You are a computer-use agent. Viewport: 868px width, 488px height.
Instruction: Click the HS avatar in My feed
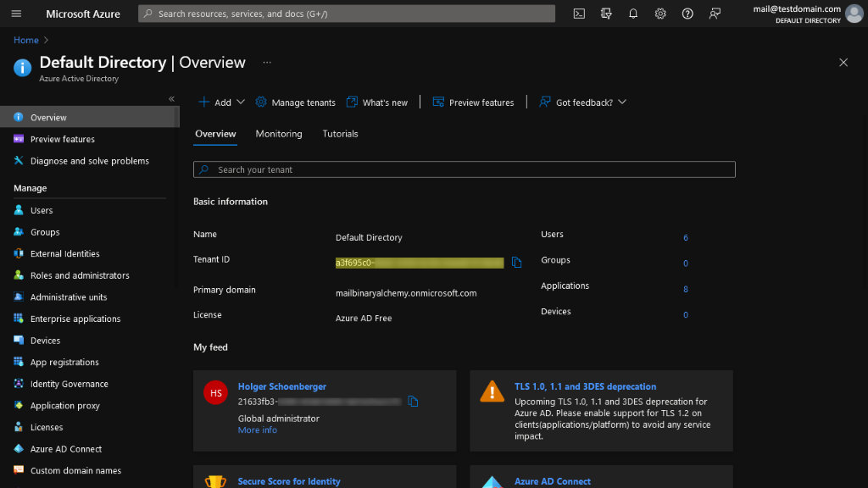(x=215, y=393)
